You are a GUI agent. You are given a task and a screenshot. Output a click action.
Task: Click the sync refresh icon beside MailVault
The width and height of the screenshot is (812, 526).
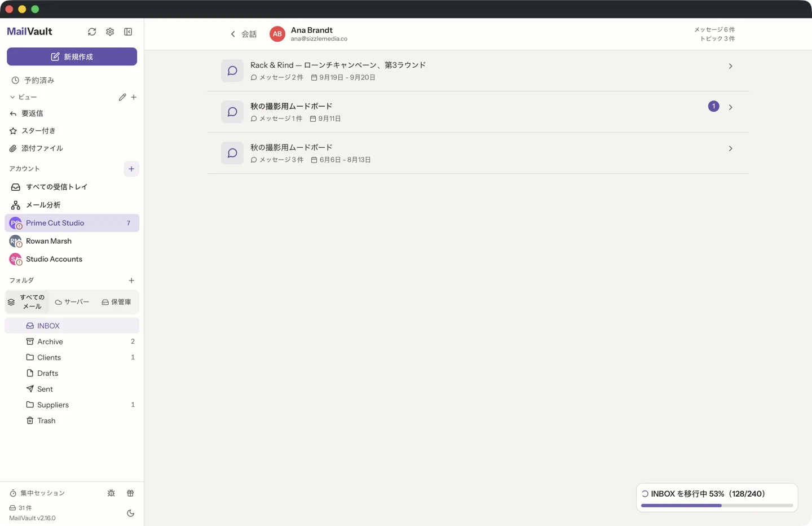click(92, 32)
